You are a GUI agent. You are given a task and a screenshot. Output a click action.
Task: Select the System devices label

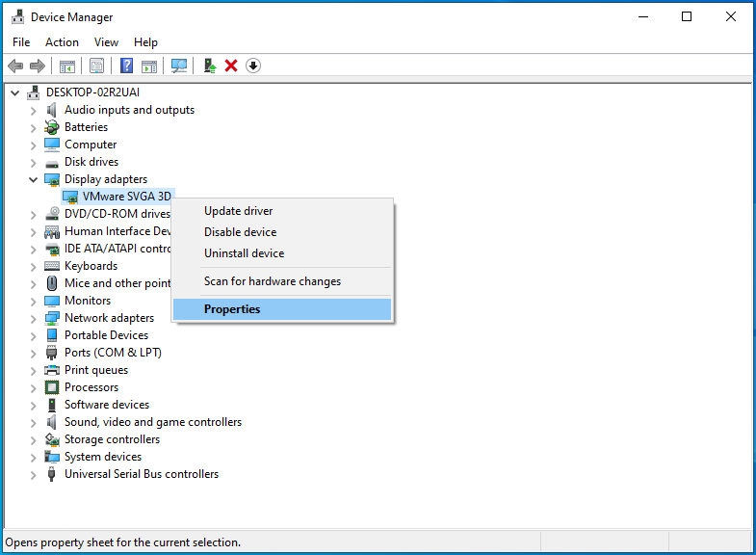(x=103, y=457)
